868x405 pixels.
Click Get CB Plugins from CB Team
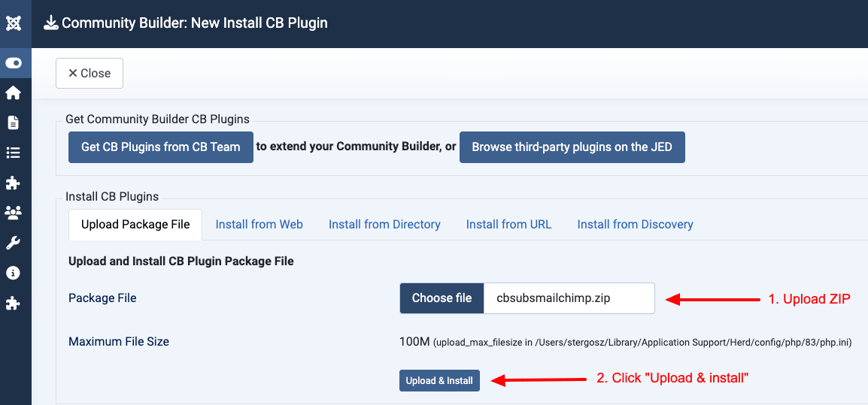(161, 147)
